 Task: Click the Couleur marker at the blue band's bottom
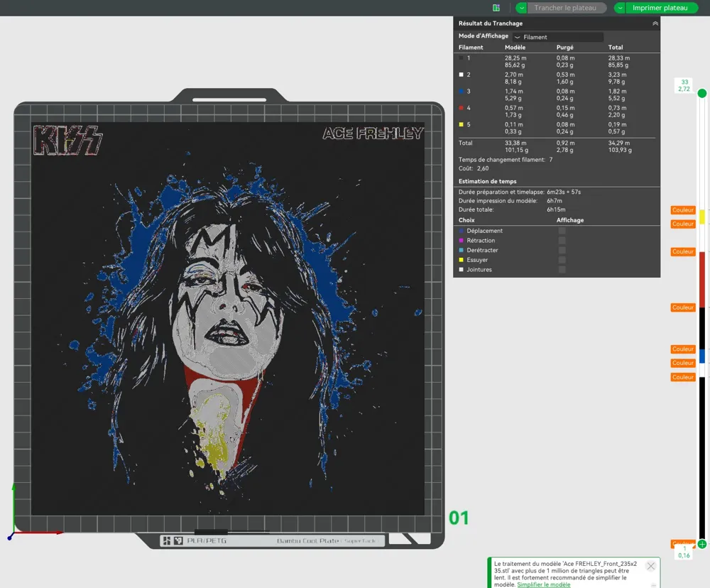[683, 363]
